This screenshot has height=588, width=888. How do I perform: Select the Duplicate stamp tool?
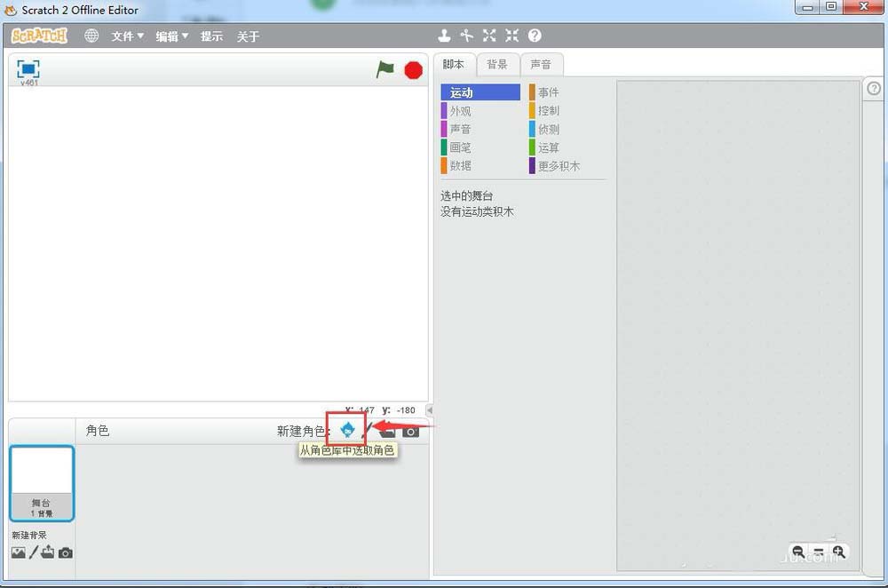click(x=445, y=36)
